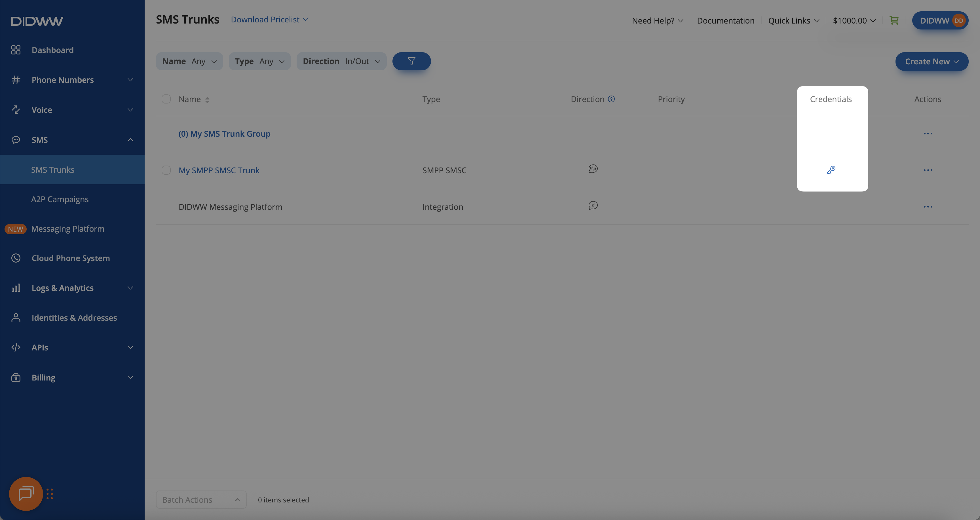Click the Cloud Phone System phone icon
Viewport: 980px width, 520px height.
point(16,258)
